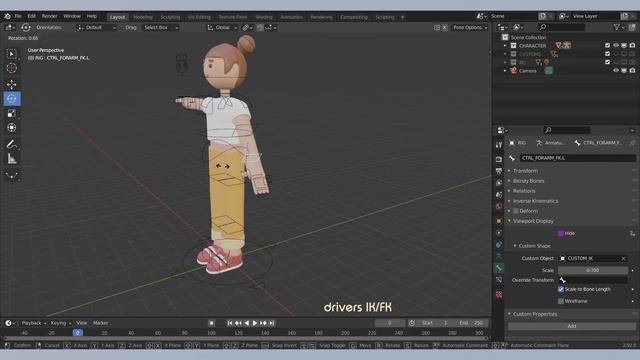The image size is (640, 360).
Task: Hide the CHARACTER collection in viewport
Action: coord(616,45)
